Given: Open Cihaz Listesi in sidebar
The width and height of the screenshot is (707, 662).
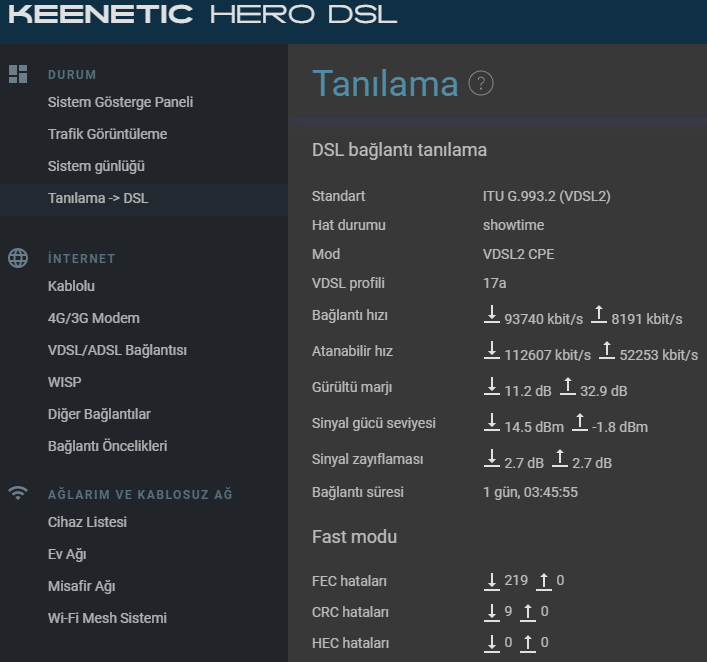Looking at the screenshot, I should point(87,522).
